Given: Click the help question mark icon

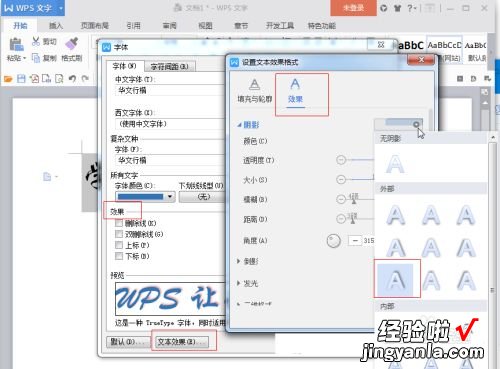Looking at the screenshot, I should click(x=410, y=8).
